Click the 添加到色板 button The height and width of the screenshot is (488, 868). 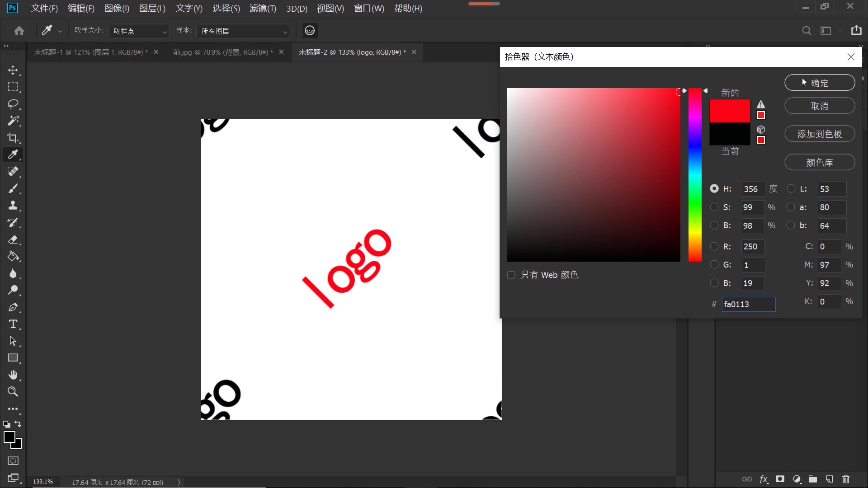tap(819, 134)
